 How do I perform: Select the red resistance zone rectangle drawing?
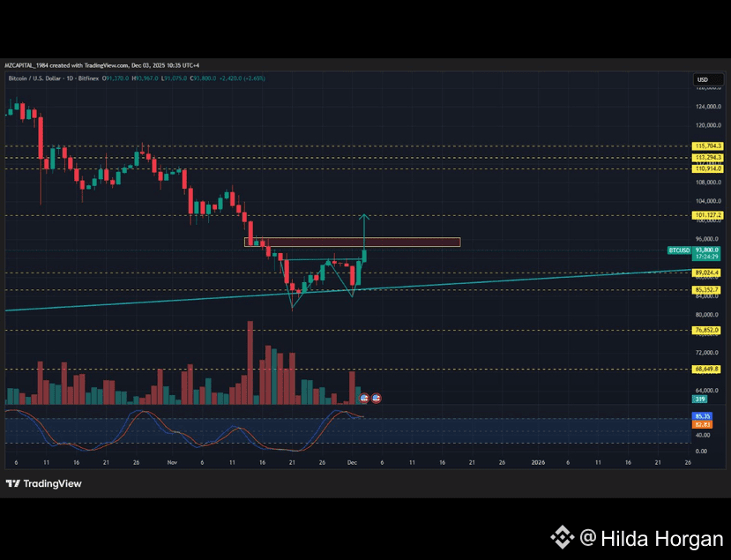point(353,242)
